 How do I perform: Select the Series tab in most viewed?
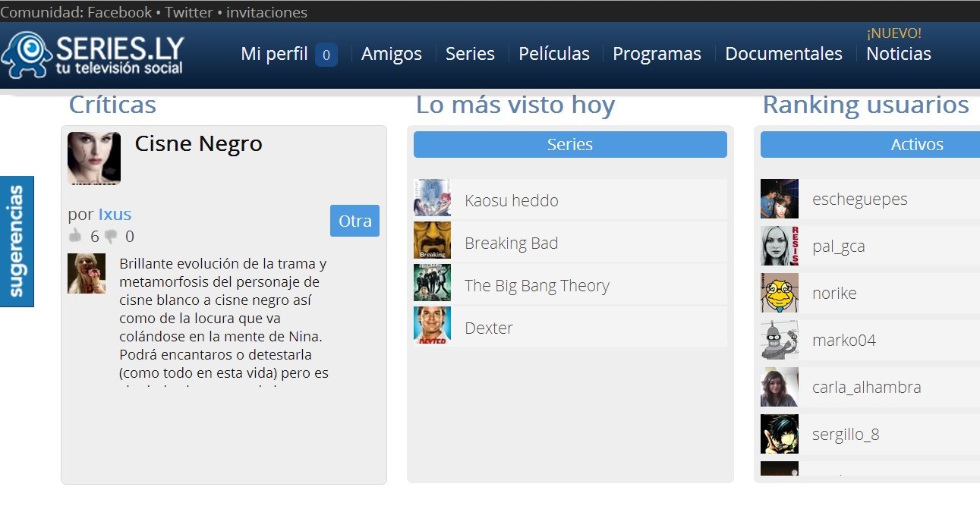coord(569,144)
